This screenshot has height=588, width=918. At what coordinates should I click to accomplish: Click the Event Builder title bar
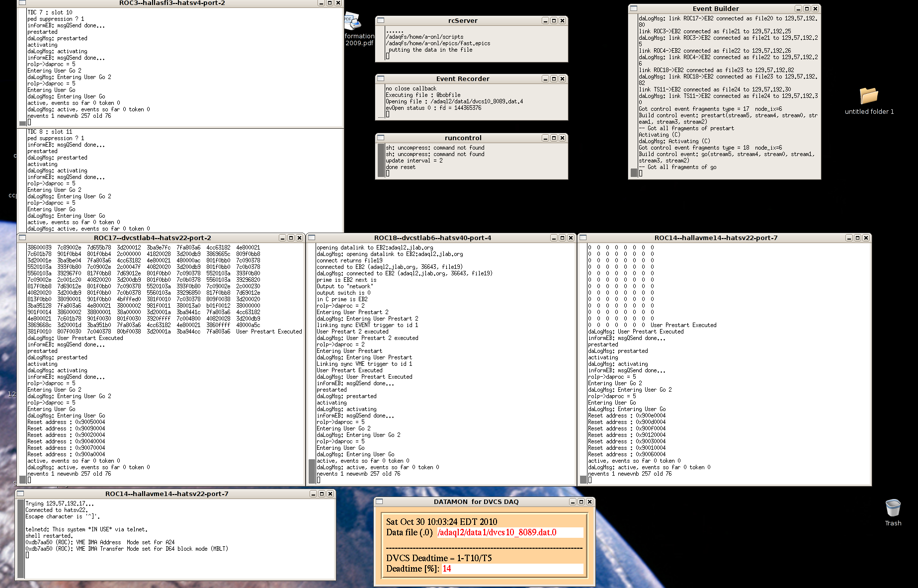(716, 8)
